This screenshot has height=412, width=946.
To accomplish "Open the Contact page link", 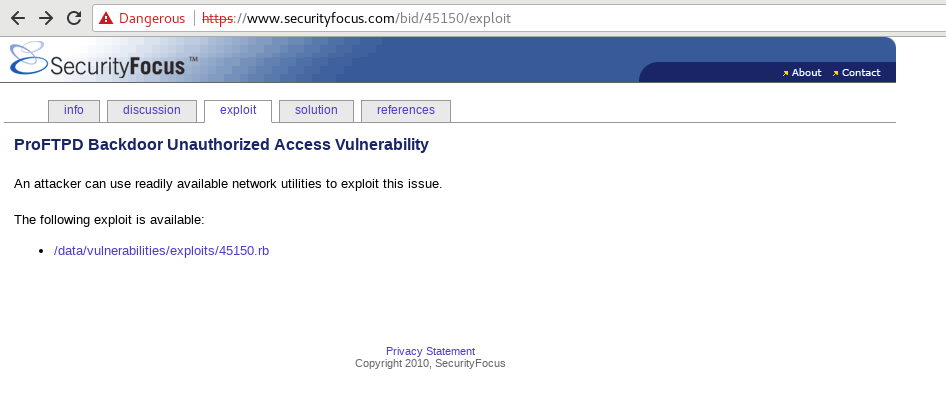I will 861,73.
